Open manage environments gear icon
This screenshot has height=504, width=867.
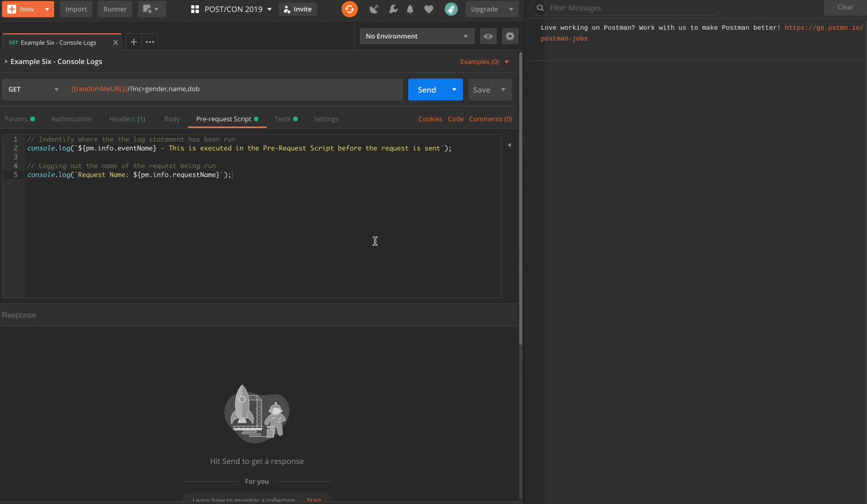(510, 36)
